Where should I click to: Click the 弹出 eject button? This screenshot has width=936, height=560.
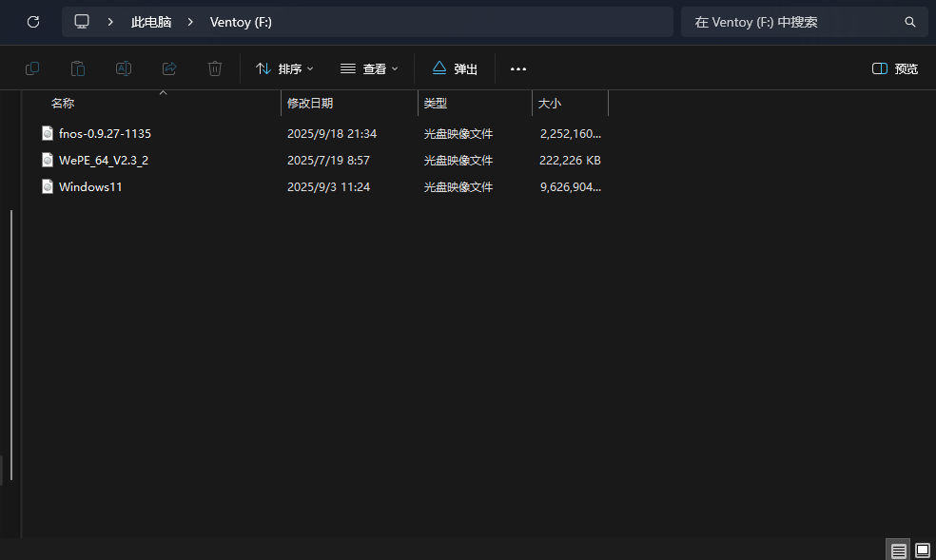coord(455,68)
